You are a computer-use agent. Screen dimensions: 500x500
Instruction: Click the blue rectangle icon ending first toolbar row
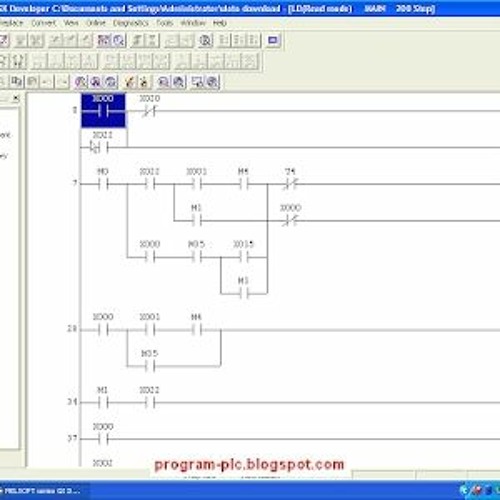tap(273, 40)
